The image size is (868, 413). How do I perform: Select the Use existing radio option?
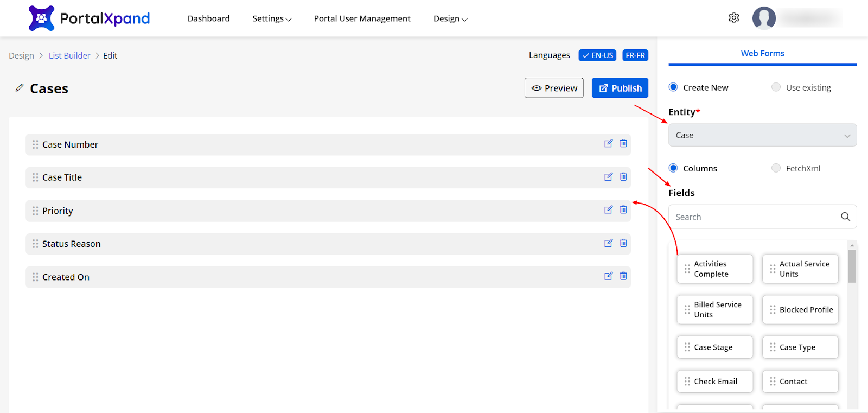[x=776, y=87]
